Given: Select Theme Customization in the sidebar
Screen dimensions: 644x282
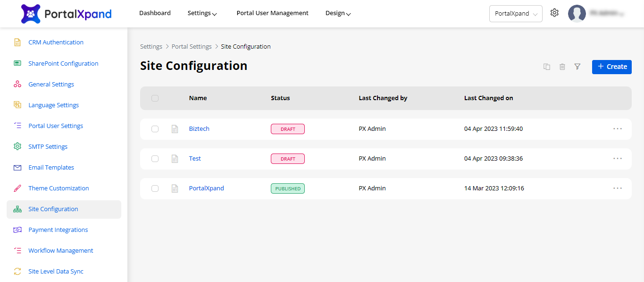Looking at the screenshot, I should (59, 188).
